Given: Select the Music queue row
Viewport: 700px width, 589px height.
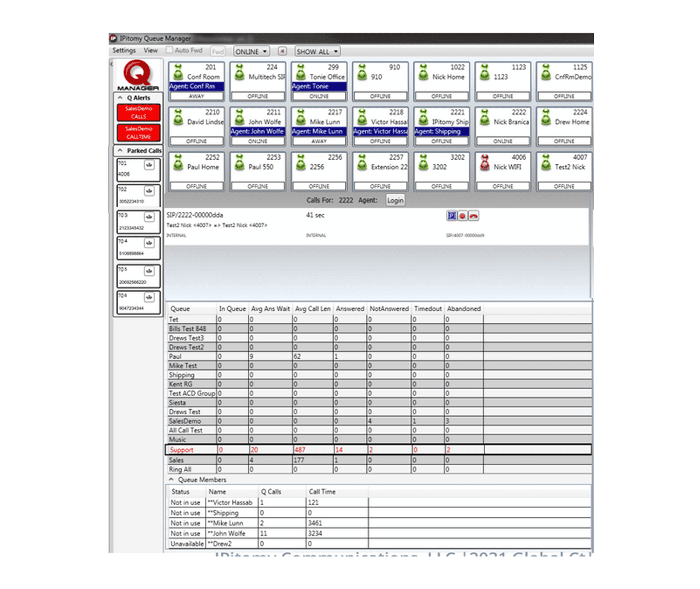Looking at the screenshot, I should coord(379,440).
